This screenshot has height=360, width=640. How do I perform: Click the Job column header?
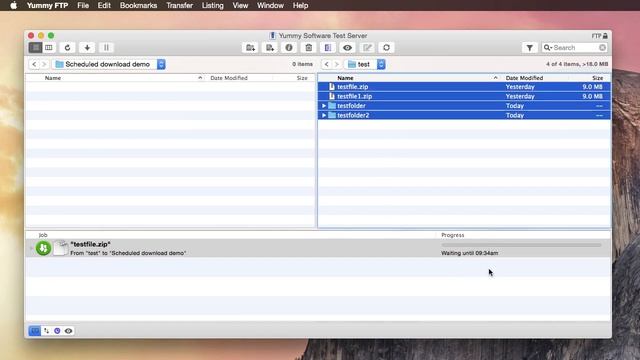[x=43, y=235]
